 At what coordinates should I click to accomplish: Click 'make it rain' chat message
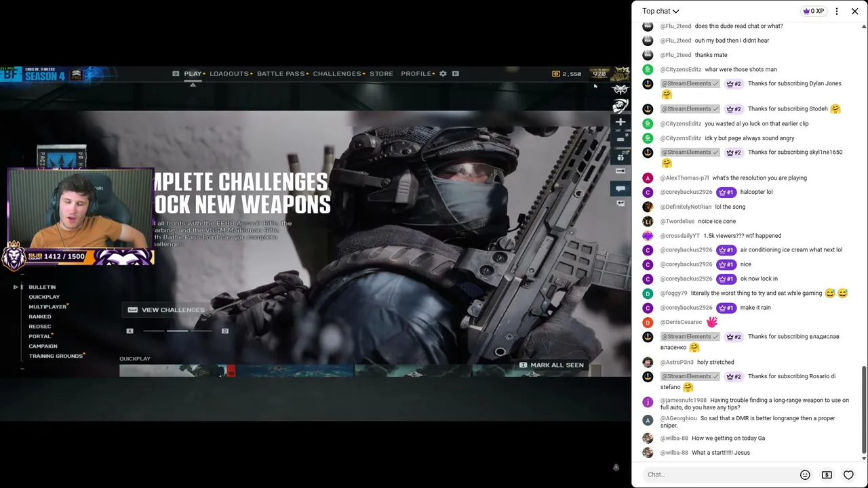(755, 308)
